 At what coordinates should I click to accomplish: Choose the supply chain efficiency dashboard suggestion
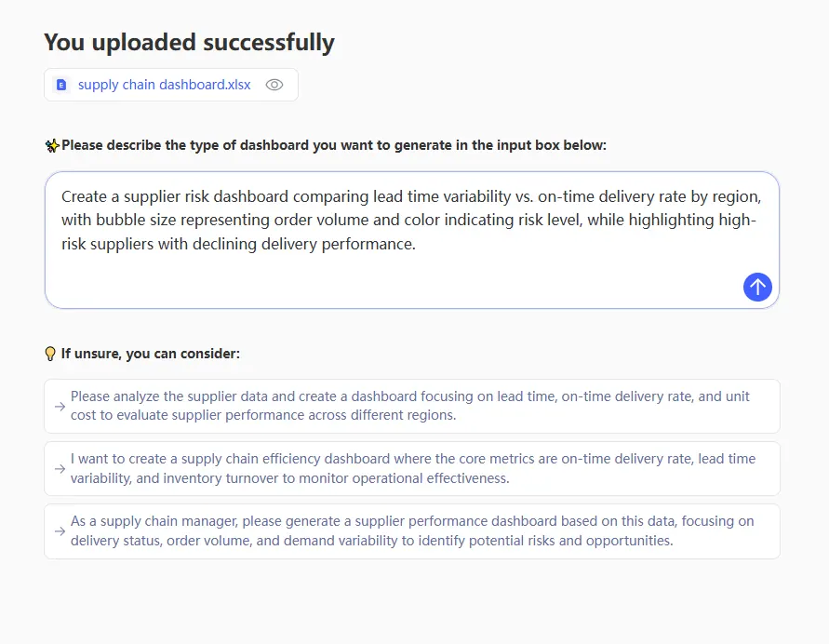pos(410,468)
